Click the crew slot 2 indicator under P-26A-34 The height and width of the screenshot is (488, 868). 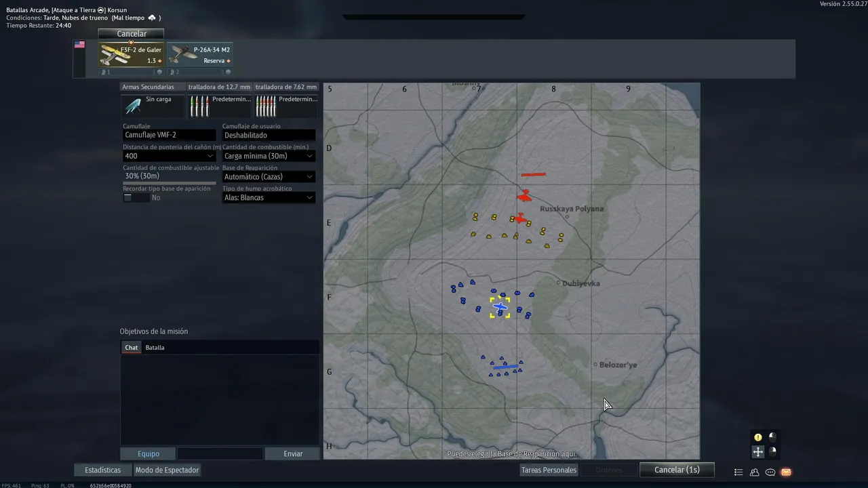click(174, 71)
